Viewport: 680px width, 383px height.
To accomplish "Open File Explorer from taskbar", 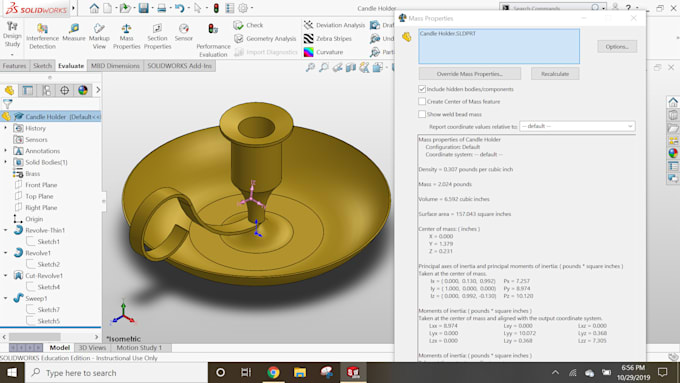I will (300, 372).
